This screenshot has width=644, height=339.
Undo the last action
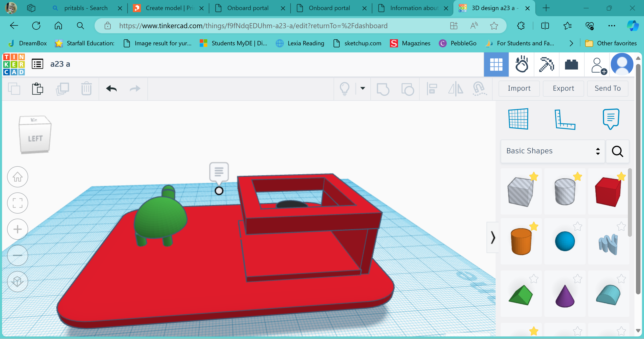click(x=112, y=89)
